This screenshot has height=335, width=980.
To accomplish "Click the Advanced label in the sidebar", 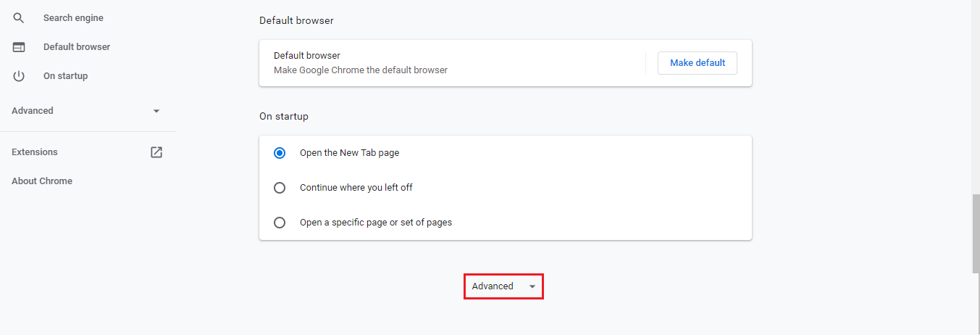I will 33,111.
